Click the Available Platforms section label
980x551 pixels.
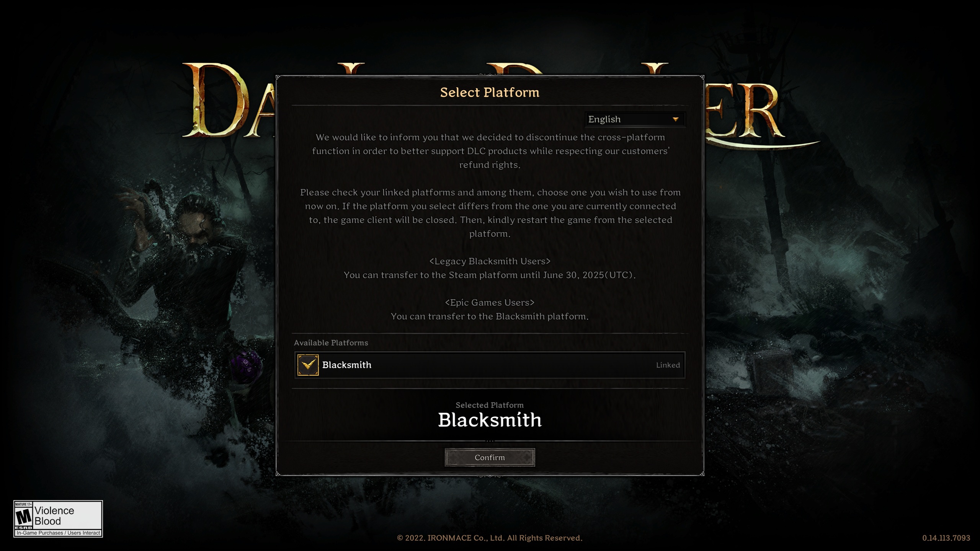[x=331, y=343]
